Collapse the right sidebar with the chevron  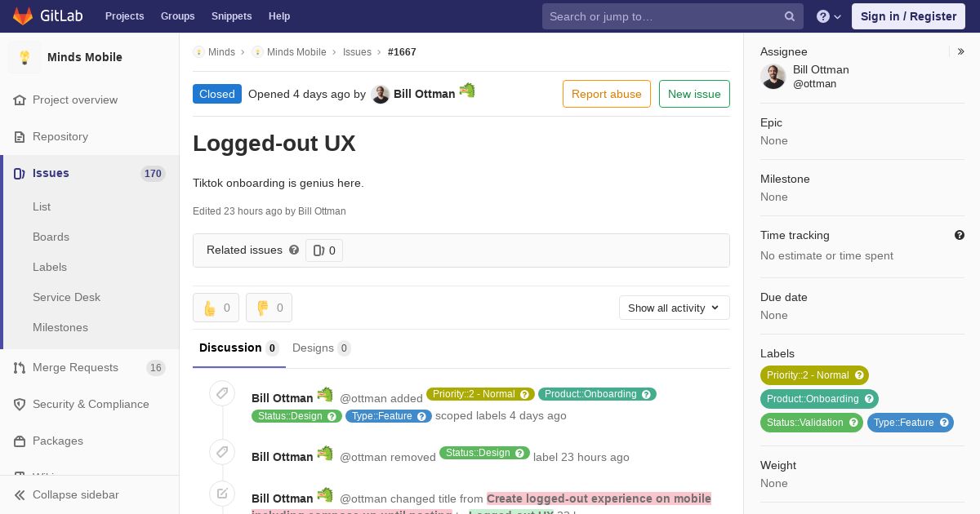point(961,51)
